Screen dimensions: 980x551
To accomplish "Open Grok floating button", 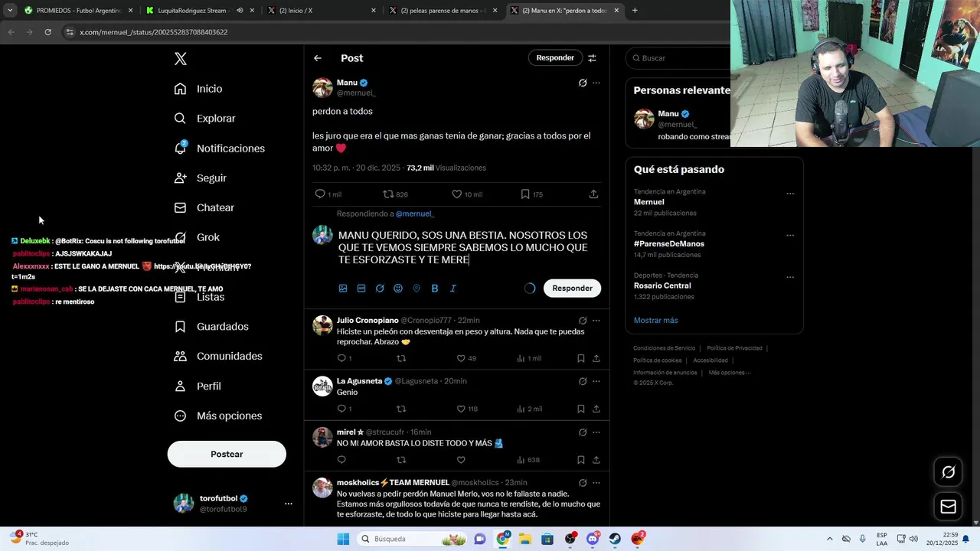I will tap(948, 472).
